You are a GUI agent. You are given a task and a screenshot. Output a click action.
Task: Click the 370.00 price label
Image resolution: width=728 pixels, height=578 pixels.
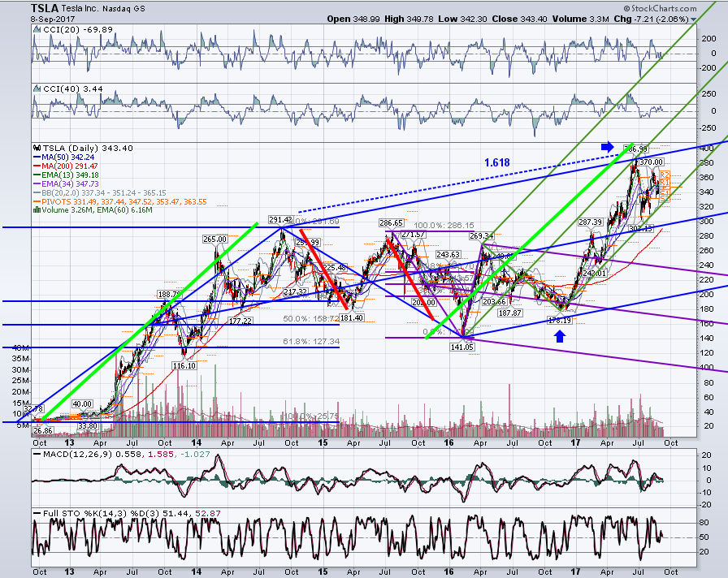(651, 162)
